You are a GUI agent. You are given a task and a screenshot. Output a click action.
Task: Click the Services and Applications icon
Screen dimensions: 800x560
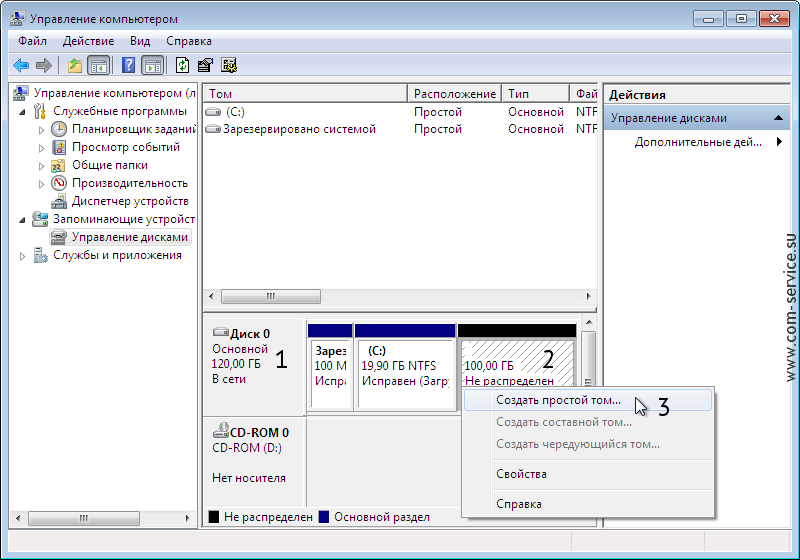40,255
